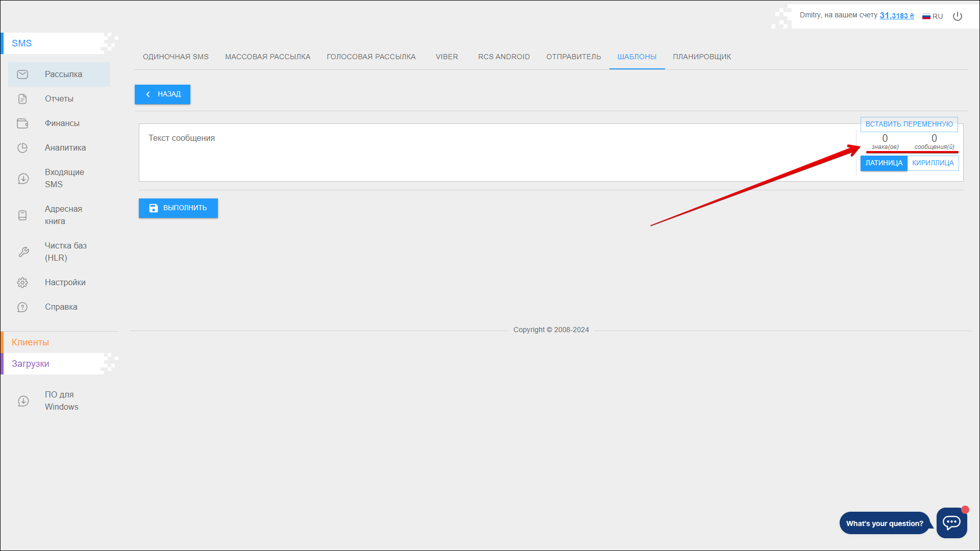The width and height of the screenshot is (980, 551).
Task: Open the ПЛАНИРОВЩИК tab
Action: click(702, 57)
